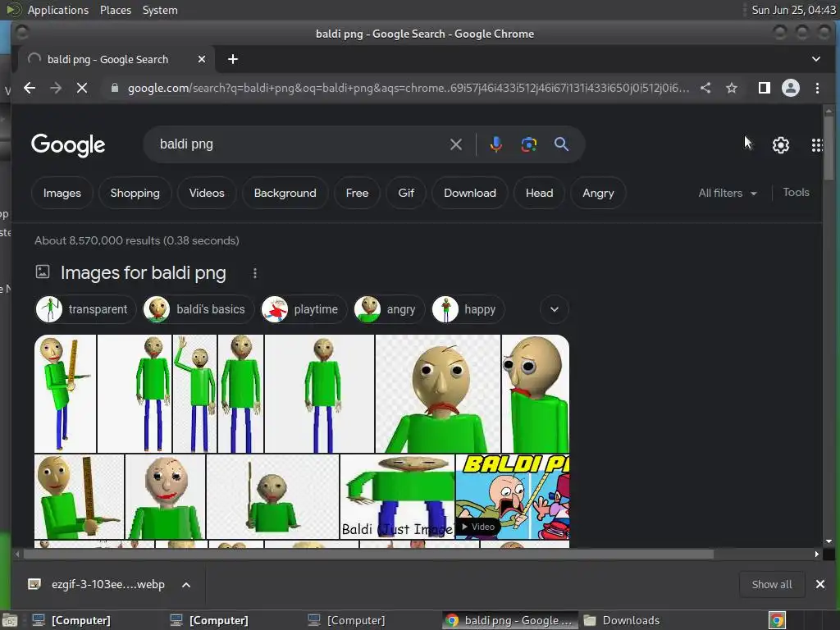Choose the transparent image suggestion
Screen dimensions: 840x630
click(x=84, y=309)
